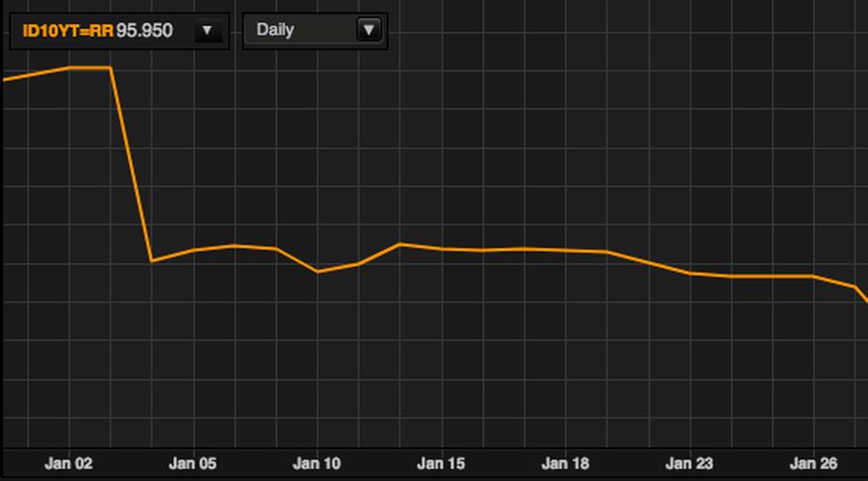
Task: Click the Jan 23 date label
Action: (690, 464)
